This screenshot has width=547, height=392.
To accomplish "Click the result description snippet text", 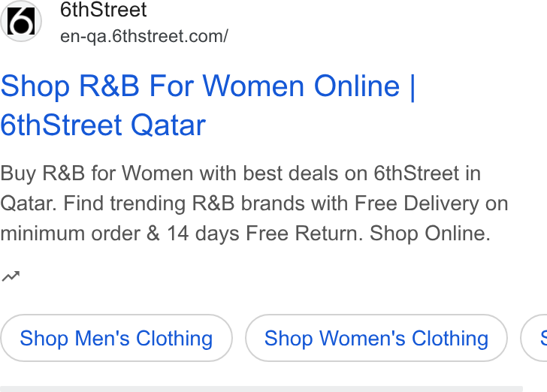I will click(x=254, y=204).
